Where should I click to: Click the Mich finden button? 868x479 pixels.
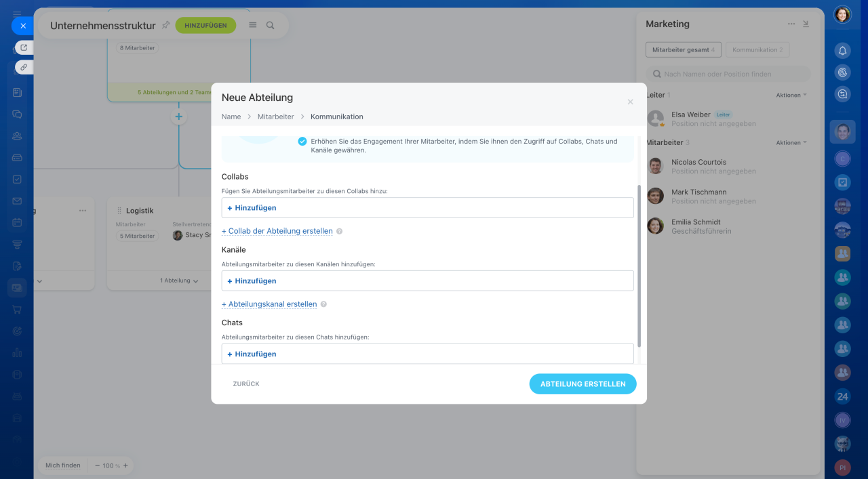point(62,465)
